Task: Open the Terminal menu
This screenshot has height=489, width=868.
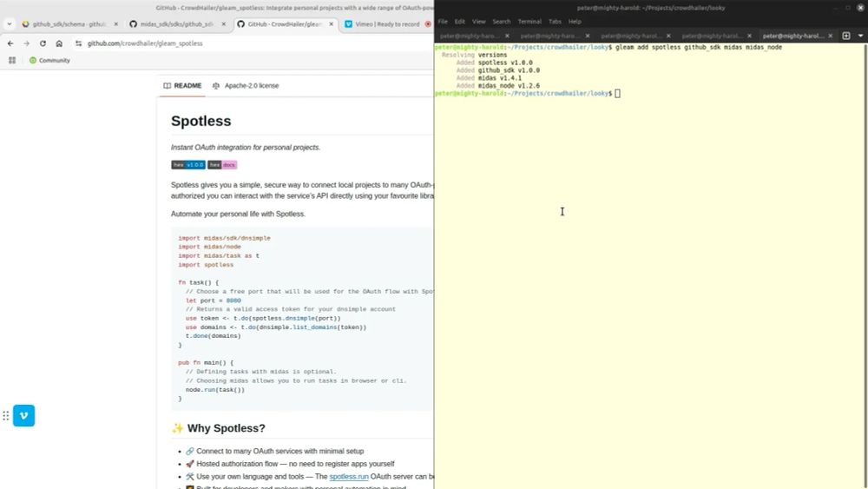Action: [529, 22]
